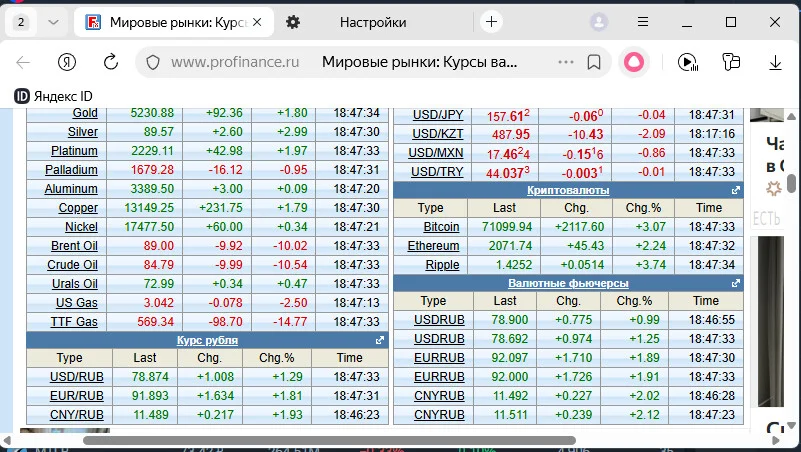Click the horizontal scrollbar thumb
Image resolution: width=801 pixels, height=452 pixels.
[329, 440]
